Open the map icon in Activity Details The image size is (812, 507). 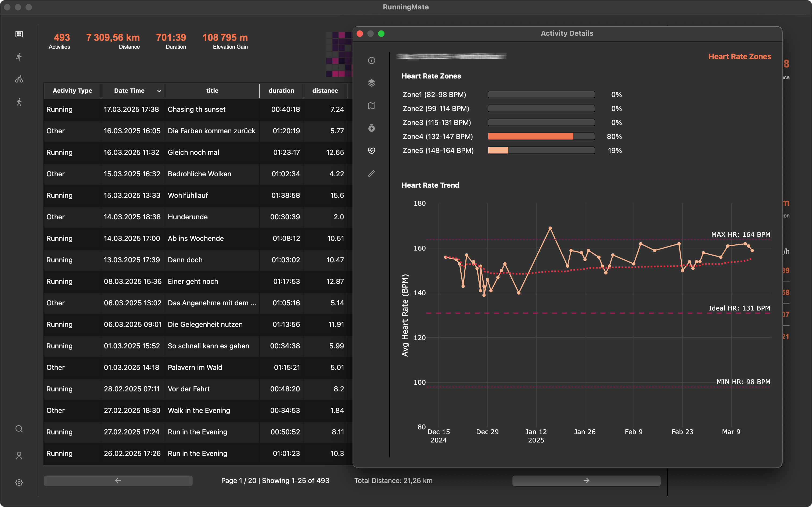click(371, 106)
